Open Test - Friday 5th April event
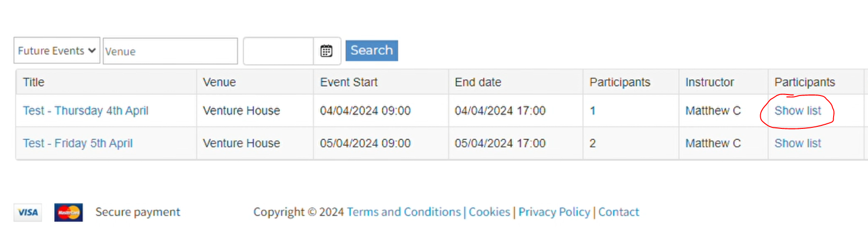This screenshot has width=868, height=233. pos(77,144)
